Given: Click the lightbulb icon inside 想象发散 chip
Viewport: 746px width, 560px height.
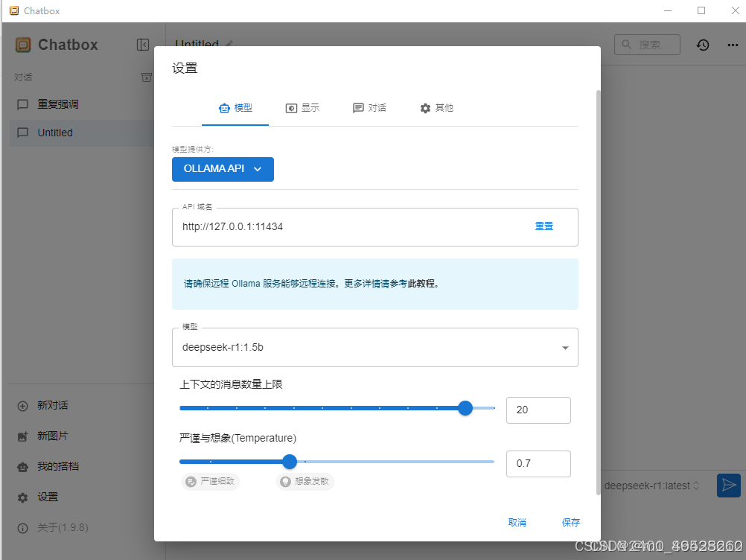Looking at the screenshot, I should coord(285,482).
